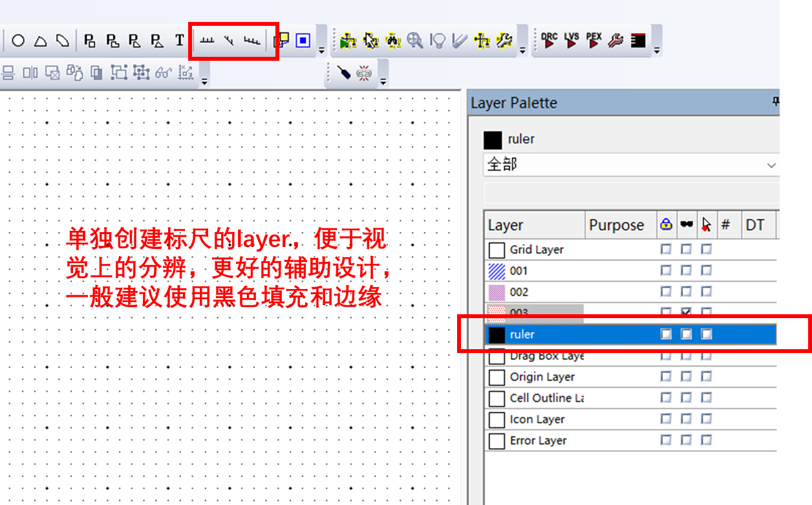Click the light bulb highlight icon
The height and width of the screenshot is (505, 812).
coord(438,41)
